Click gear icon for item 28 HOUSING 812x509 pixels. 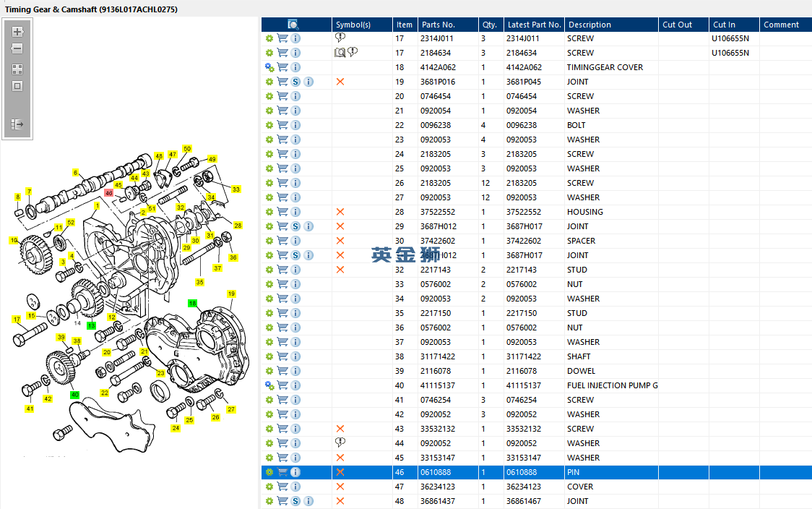[x=269, y=212]
